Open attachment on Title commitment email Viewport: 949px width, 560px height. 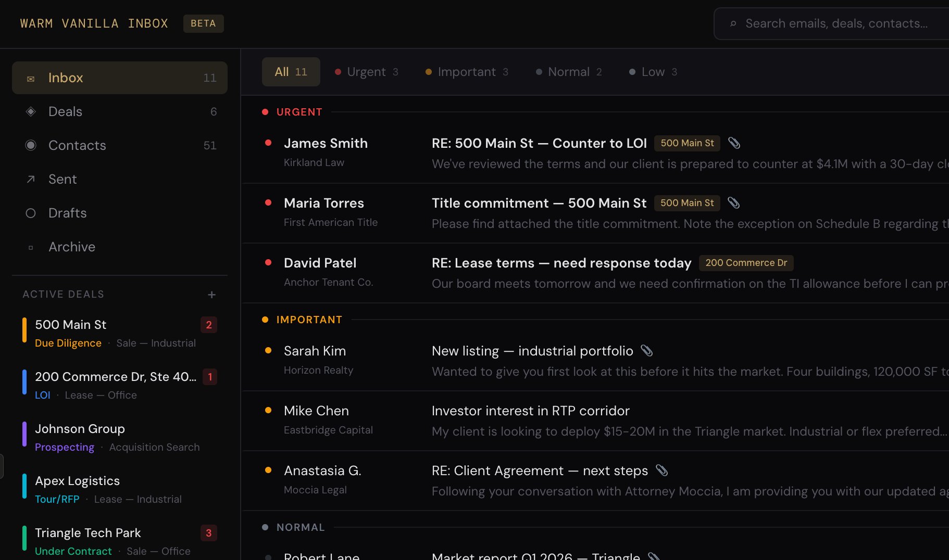(x=733, y=202)
